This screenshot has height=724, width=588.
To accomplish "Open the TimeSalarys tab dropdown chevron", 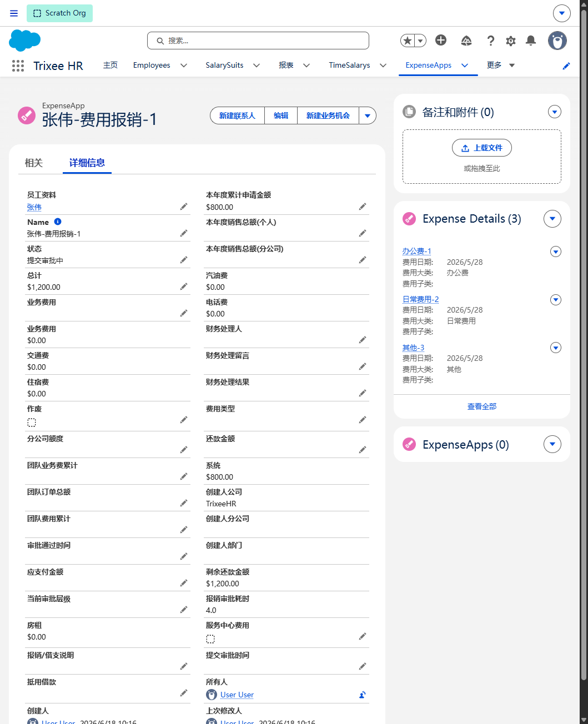I will click(383, 66).
